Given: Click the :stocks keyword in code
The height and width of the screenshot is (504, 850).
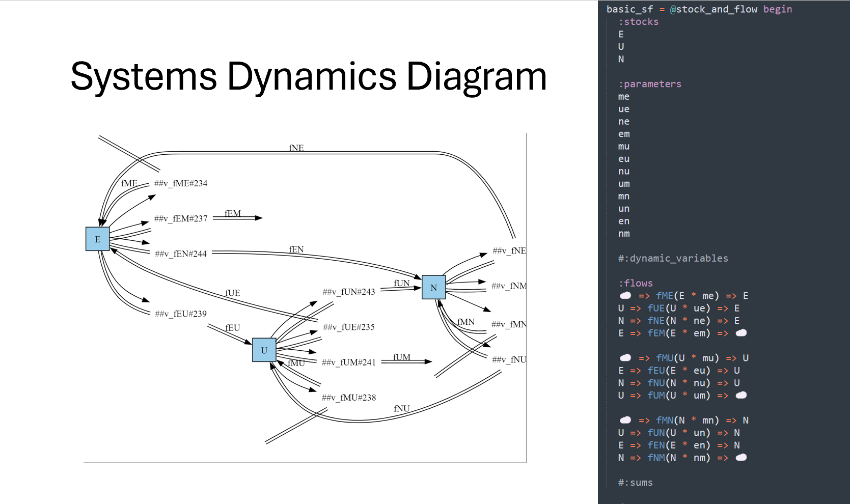Looking at the screenshot, I should point(638,22).
